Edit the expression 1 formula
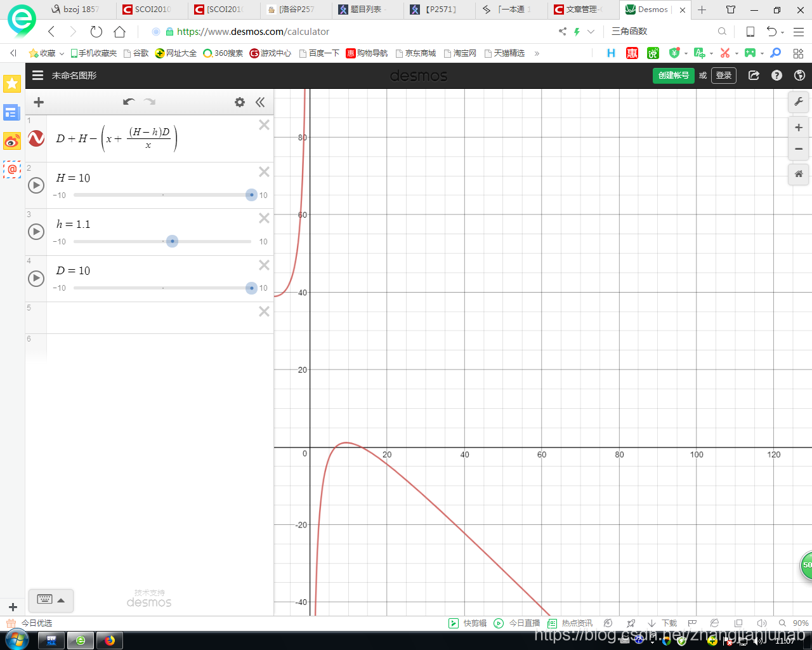 point(116,138)
